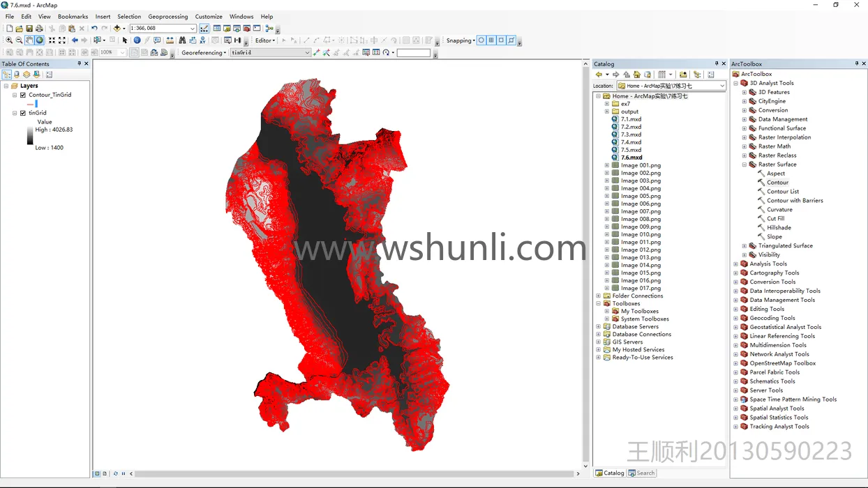The image size is (868, 488).
Task: Open the georeferencing View Link Table icon
Action: point(376,52)
